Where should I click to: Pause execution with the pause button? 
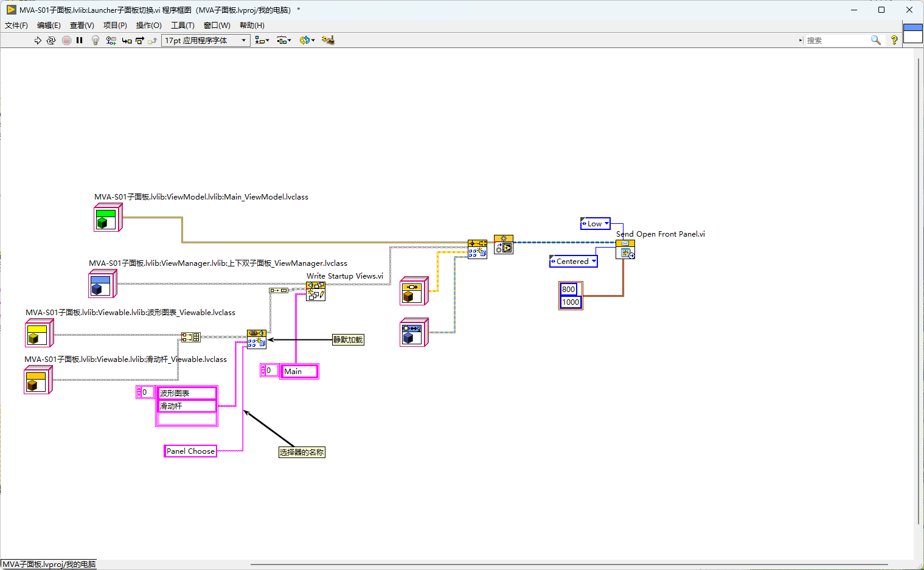pyautogui.click(x=80, y=40)
